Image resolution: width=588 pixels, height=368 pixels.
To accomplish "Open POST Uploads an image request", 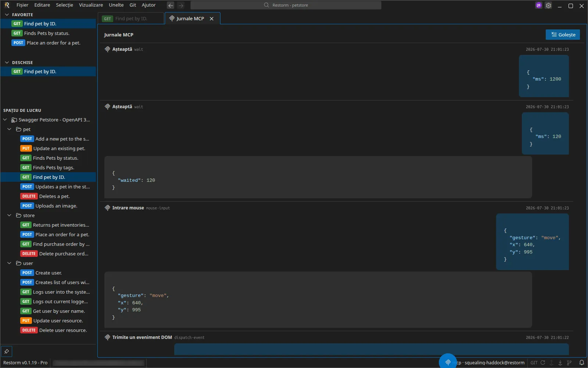I will (x=48, y=206).
